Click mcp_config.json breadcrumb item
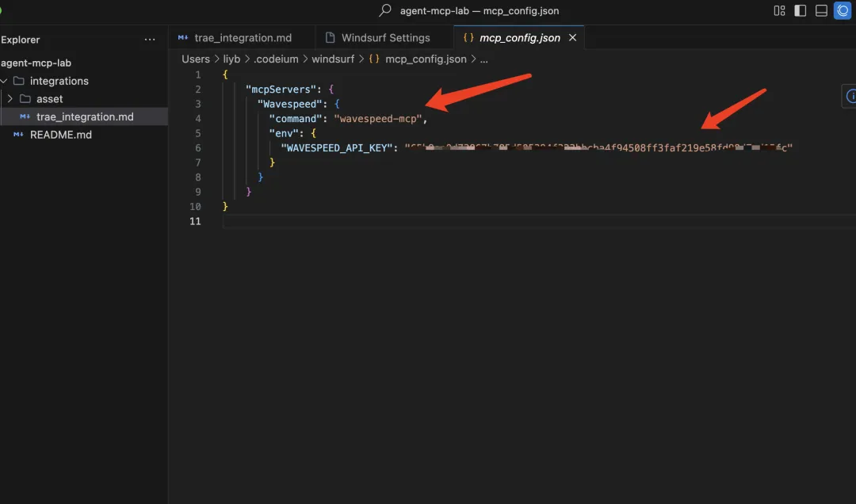856x504 pixels. 426,59
